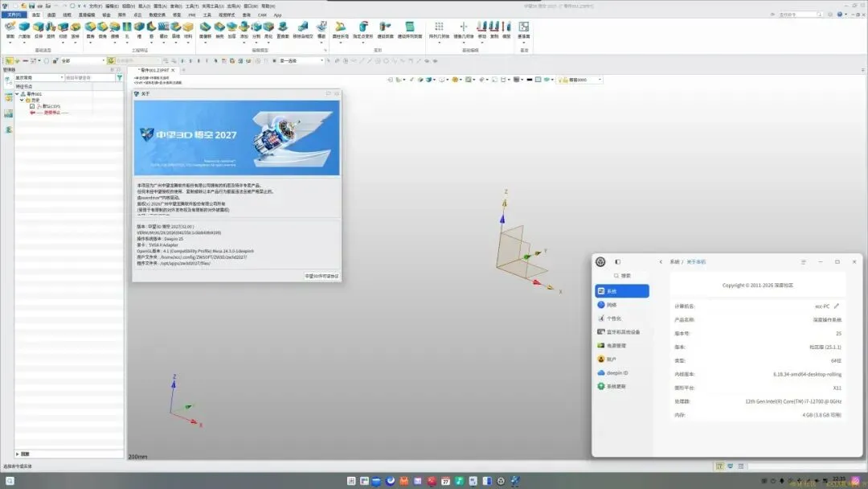The width and height of the screenshot is (868, 489).
Task: Select the 倒角 chamfer tool
Action: coord(102,30)
